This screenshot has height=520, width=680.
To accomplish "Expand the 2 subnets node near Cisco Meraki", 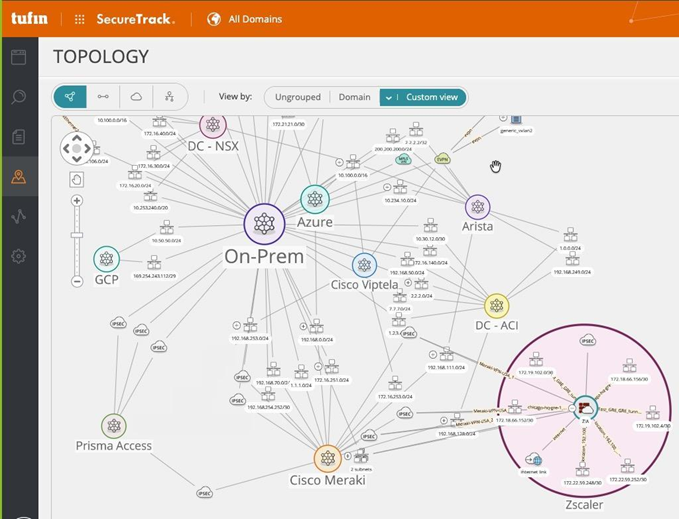I will [345, 457].
